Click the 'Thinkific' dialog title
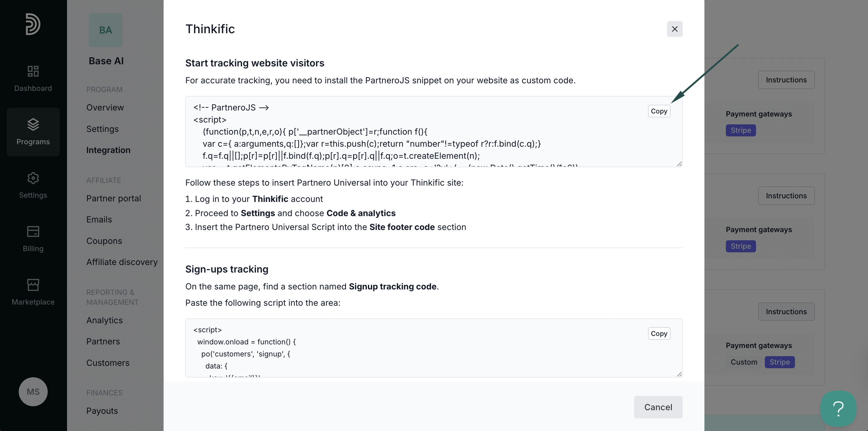 [210, 29]
